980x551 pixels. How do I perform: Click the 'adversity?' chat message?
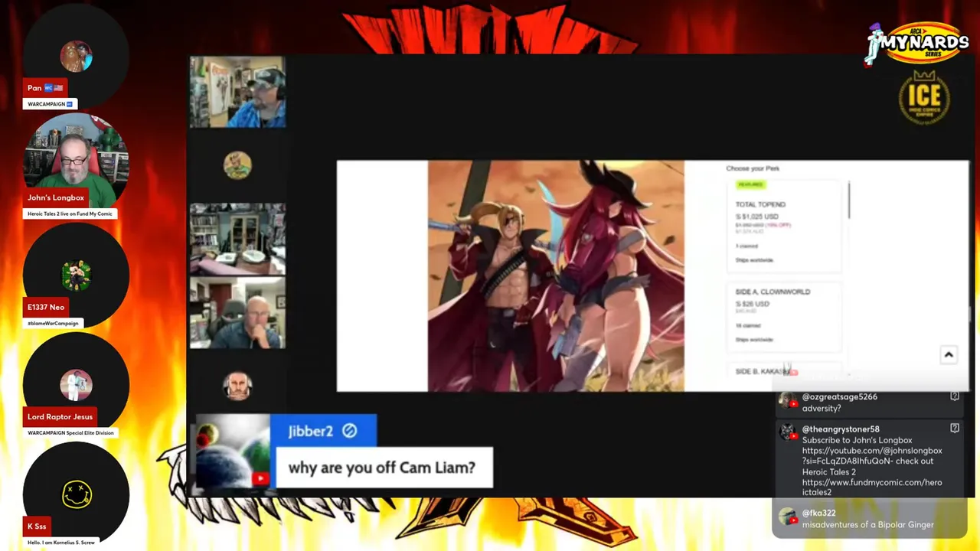click(822, 409)
